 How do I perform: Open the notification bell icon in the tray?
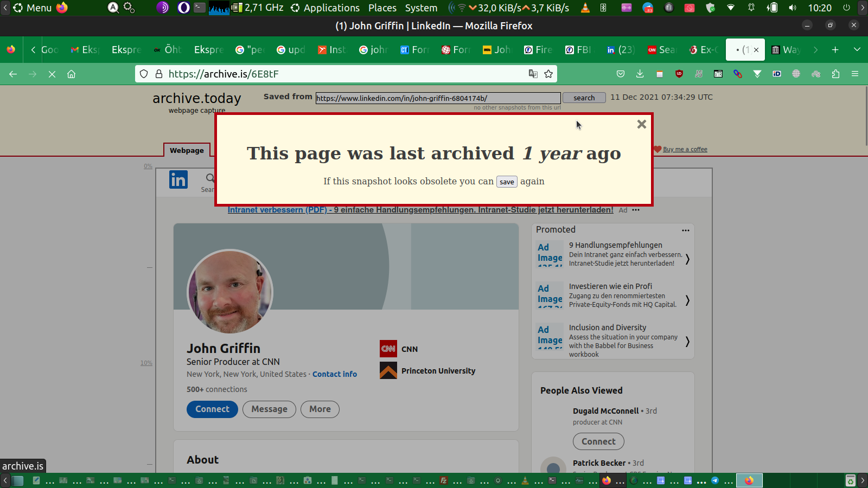pyautogui.click(x=751, y=8)
